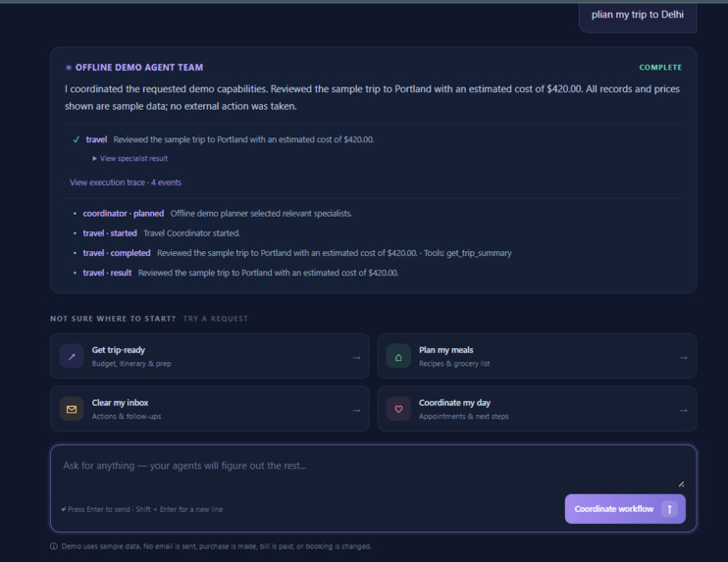
Task: Expand View specialist result
Action: click(130, 158)
